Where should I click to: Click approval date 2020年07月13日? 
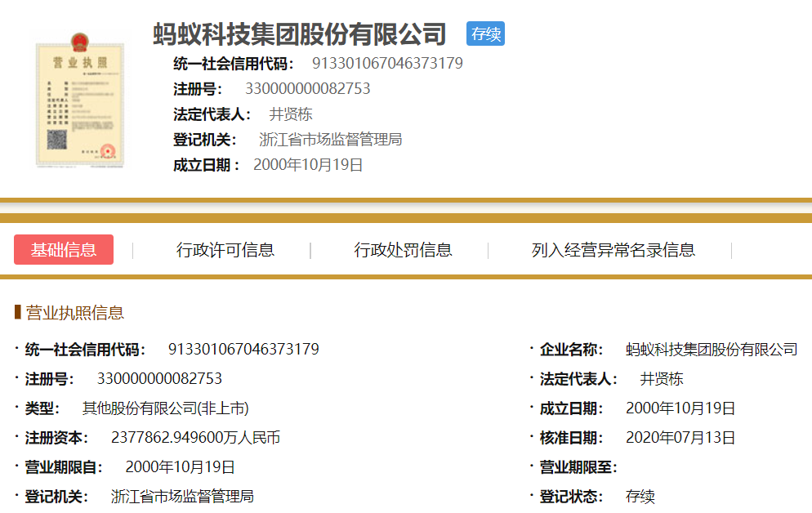(680, 438)
